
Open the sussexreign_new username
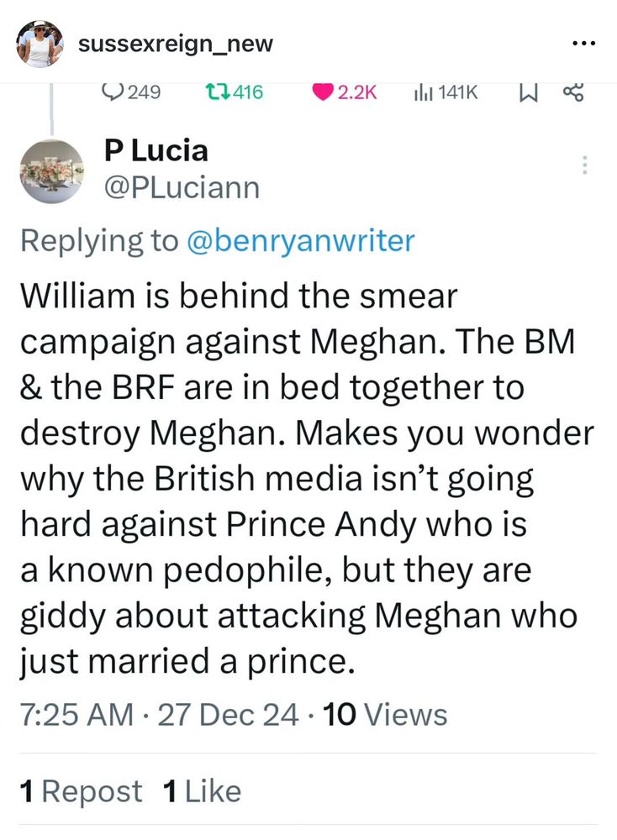point(176,44)
